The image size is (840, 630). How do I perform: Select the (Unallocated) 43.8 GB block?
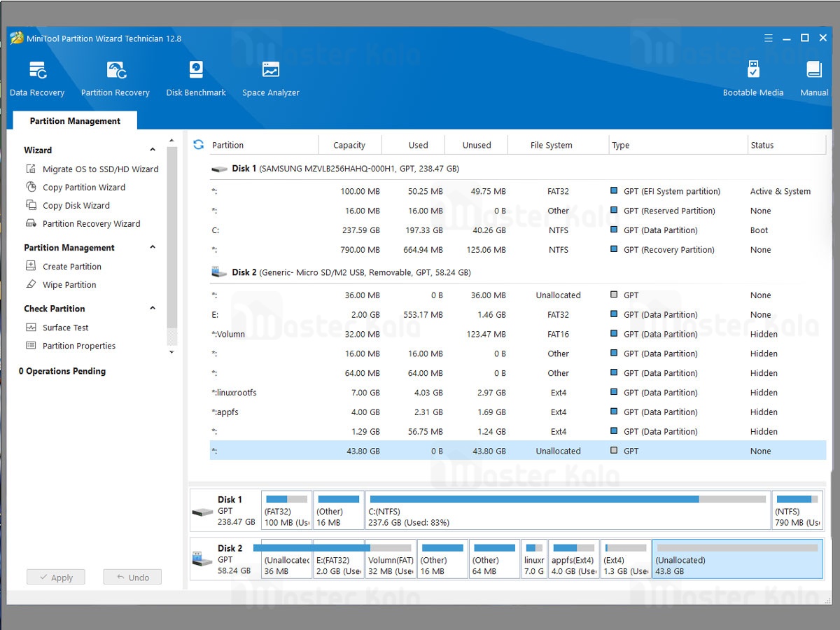pos(737,559)
